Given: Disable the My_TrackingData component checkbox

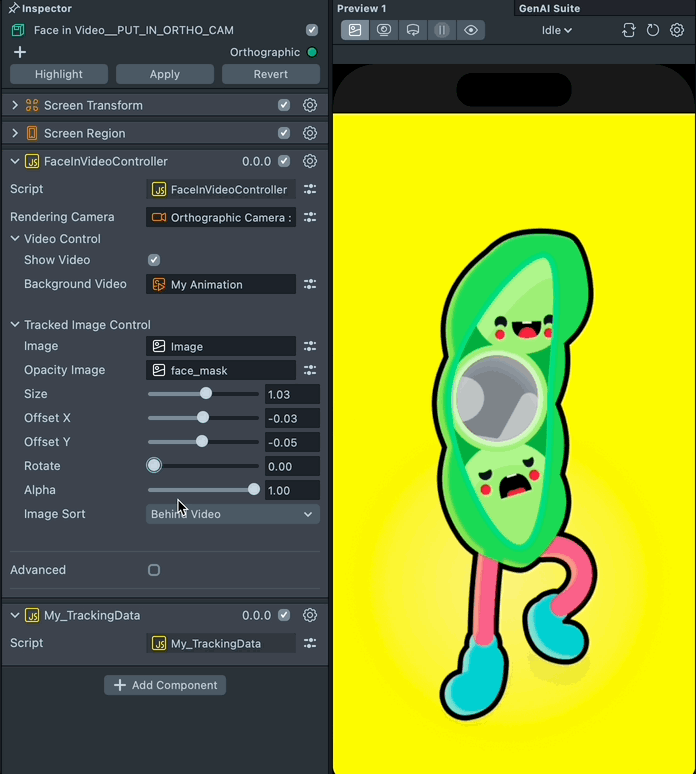Looking at the screenshot, I should coord(284,616).
